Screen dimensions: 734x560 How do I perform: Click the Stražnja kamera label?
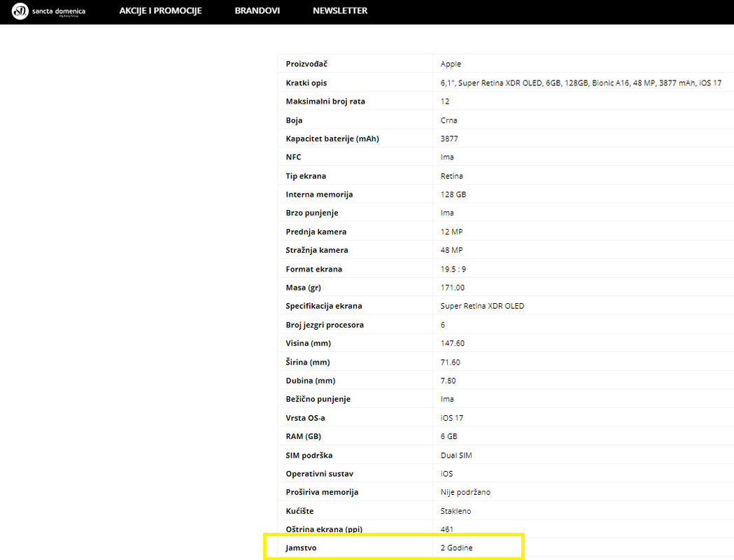[317, 250]
